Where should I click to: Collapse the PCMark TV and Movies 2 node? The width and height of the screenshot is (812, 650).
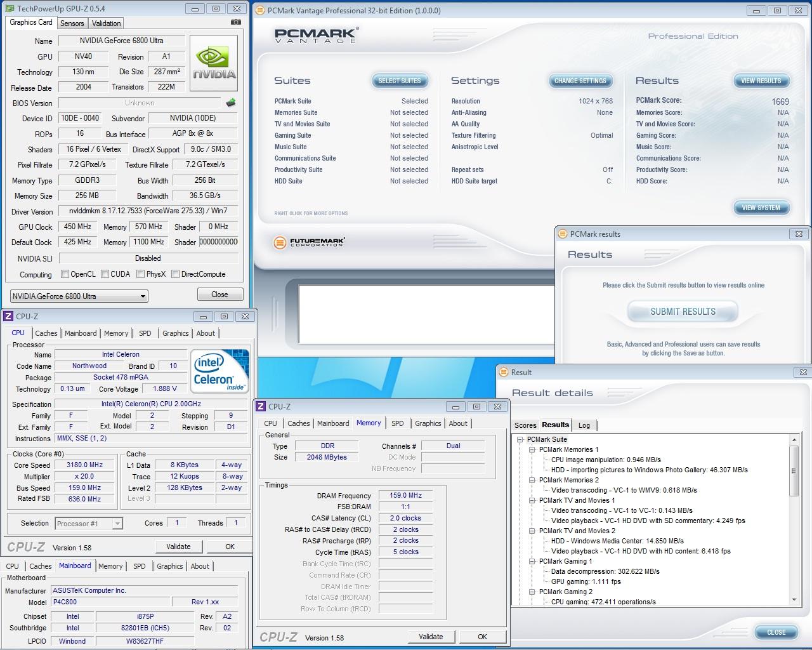(x=532, y=531)
